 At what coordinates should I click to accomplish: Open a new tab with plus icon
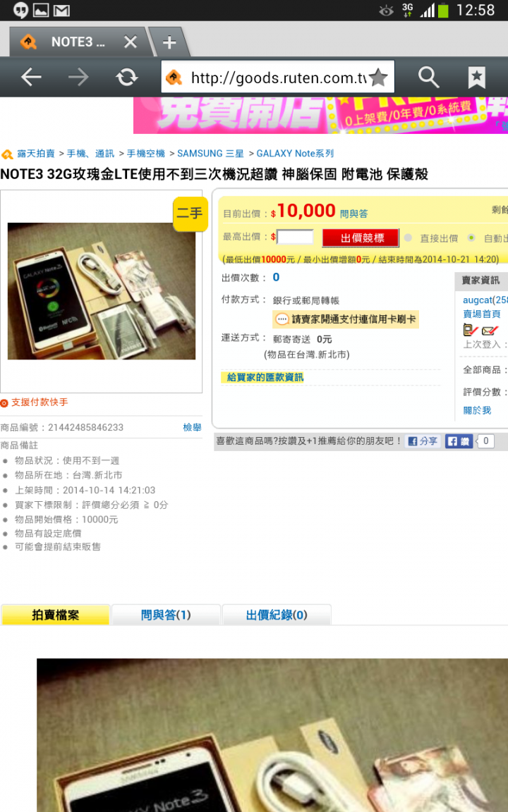(x=169, y=42)
